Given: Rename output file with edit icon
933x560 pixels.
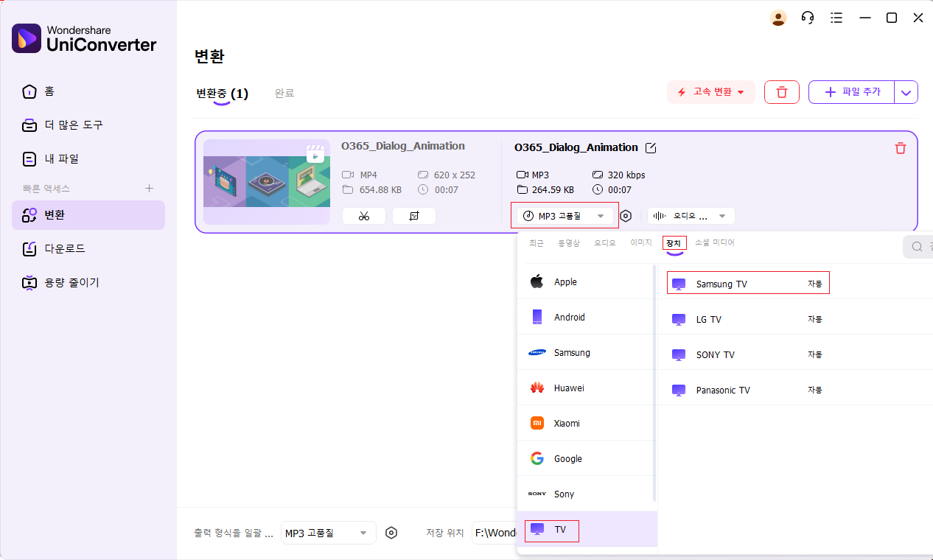Looking at the screenshot, I should [x=651, y=148].
